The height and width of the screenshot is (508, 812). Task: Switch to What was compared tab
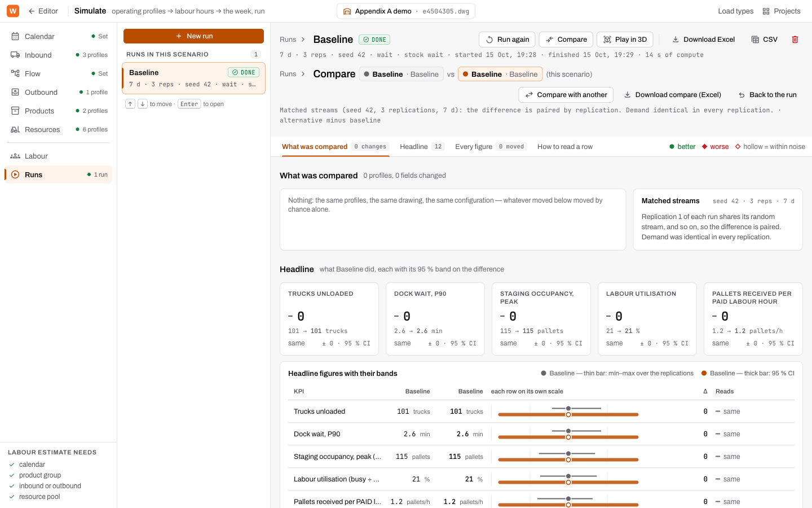335,147
